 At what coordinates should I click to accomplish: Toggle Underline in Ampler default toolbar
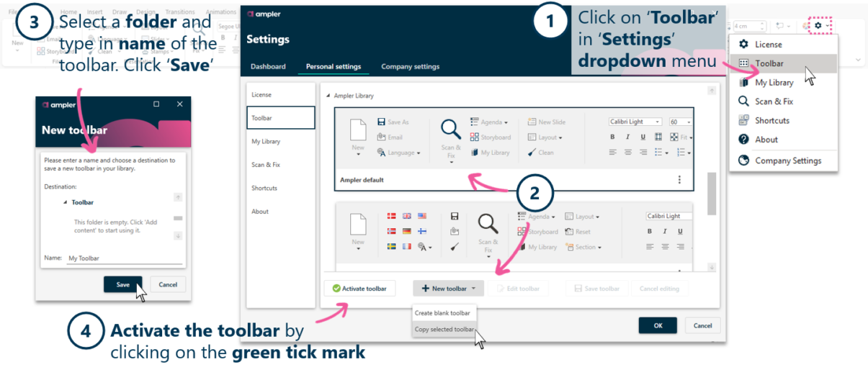click(x=643, y=137)
